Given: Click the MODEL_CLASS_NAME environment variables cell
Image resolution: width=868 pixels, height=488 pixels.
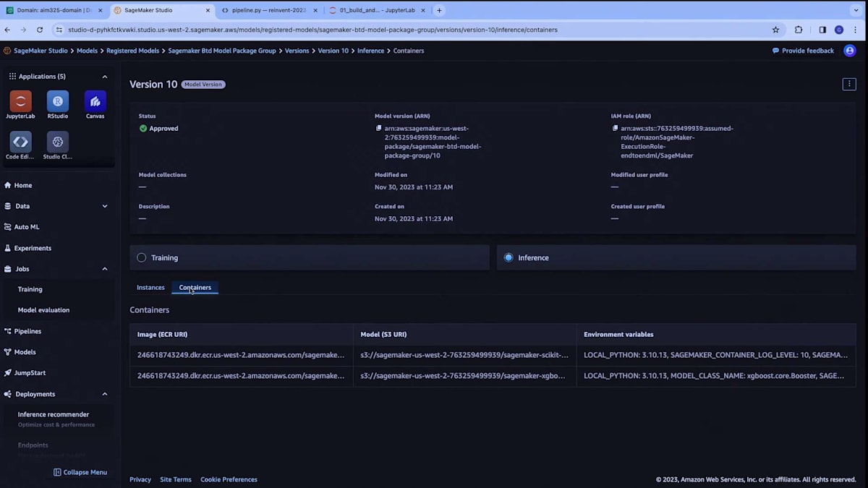Looking at the screenshot, I should (716, 376).
